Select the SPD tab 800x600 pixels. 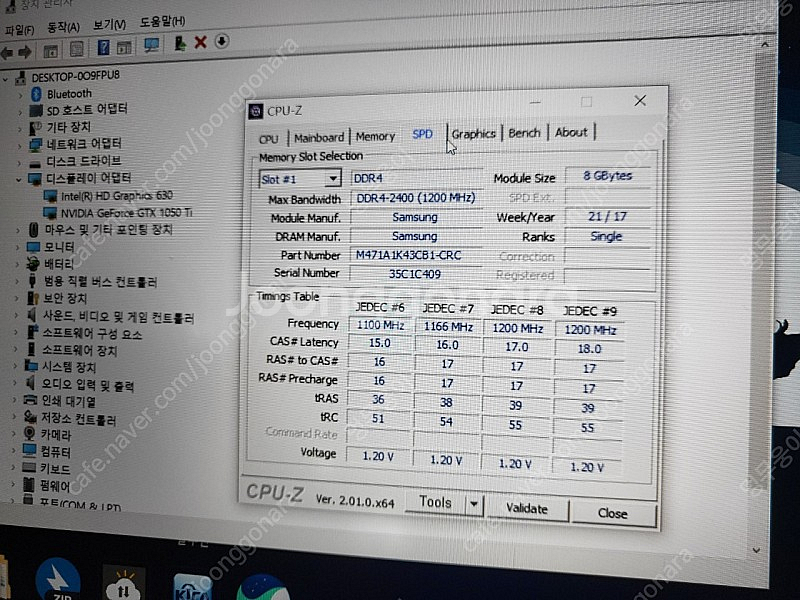coord(422,134)
